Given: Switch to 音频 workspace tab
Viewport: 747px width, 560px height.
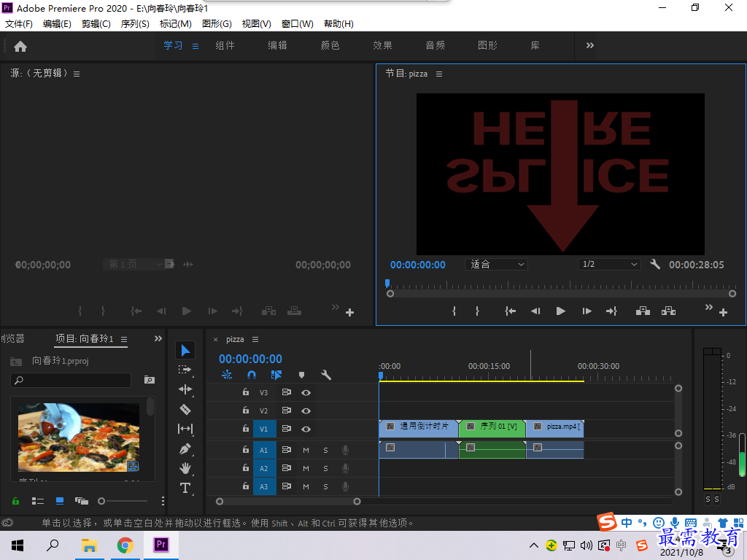Looking at the screenshot, I should 435,45.
